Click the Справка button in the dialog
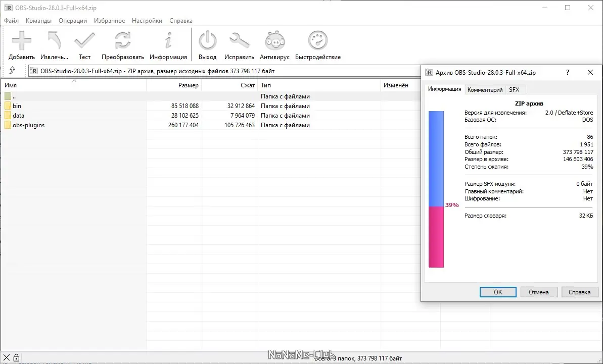 pos(580,292)
